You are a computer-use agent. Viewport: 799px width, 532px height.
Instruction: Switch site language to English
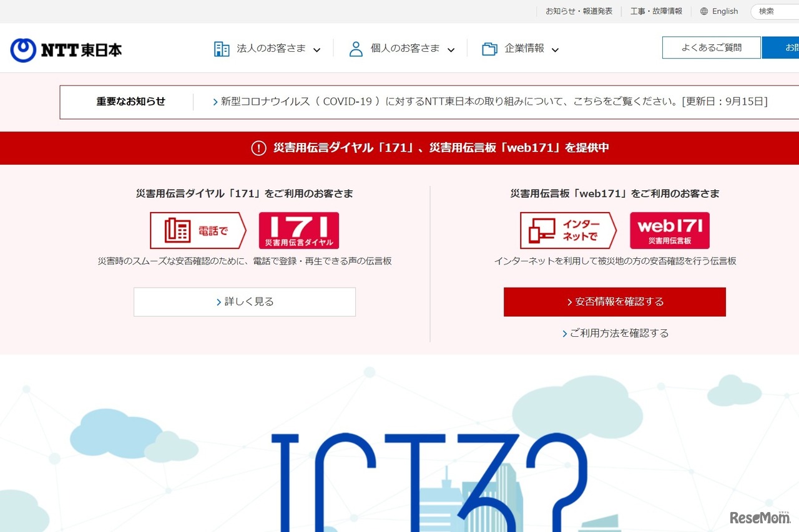pos(725,11)
